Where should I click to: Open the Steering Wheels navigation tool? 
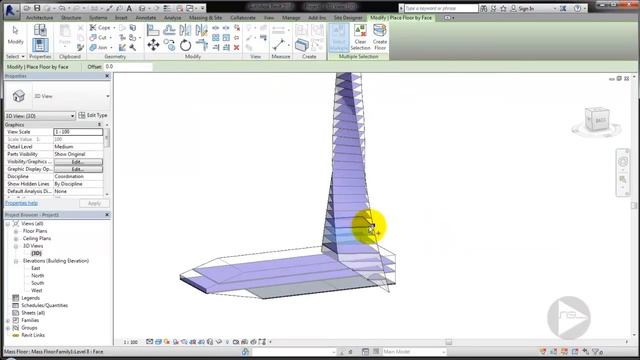pos(623,162)
